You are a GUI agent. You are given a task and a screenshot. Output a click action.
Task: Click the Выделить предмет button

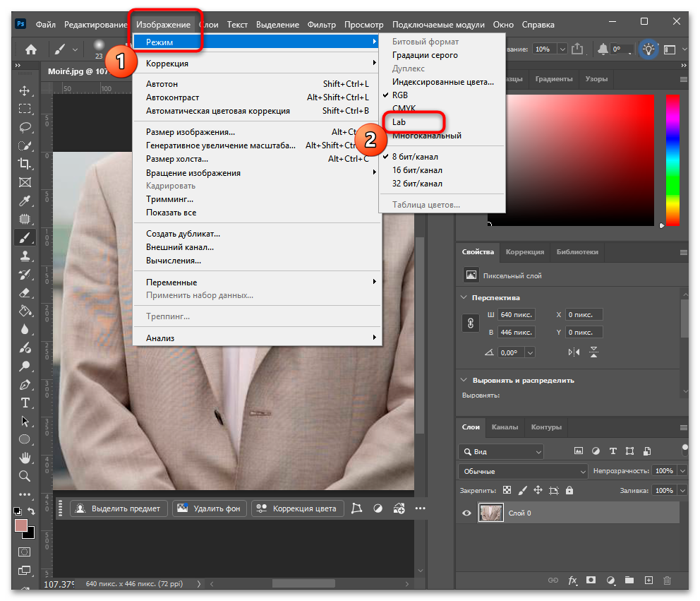pos(119,508)
